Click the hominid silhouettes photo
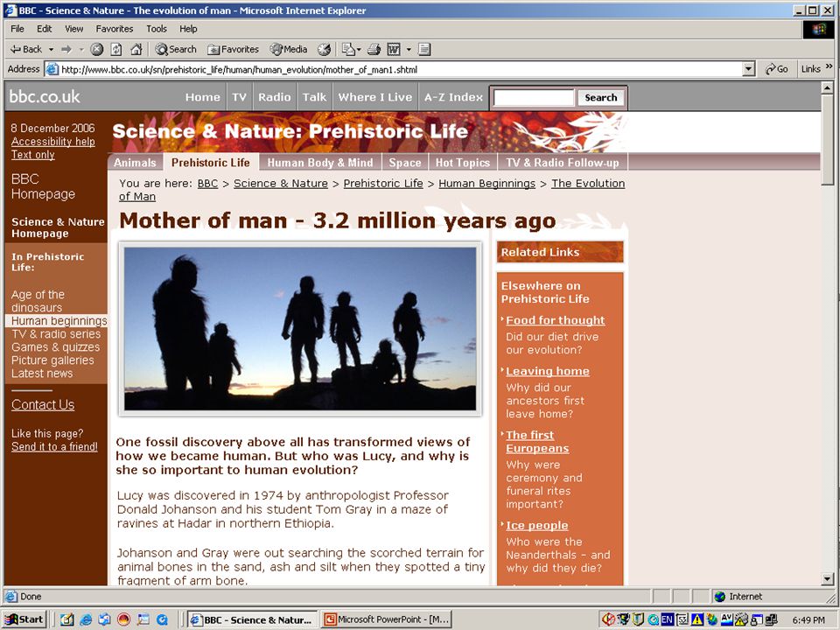This screenshot has width=840, height=630. (300, 328)
